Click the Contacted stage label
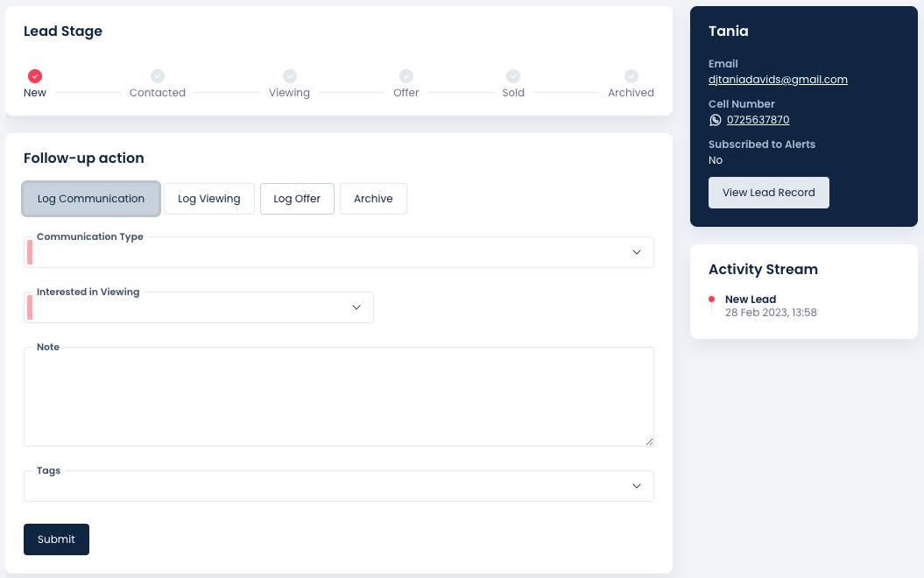Image resolution: width=924 pixels, height=578 pixels. 158,93
